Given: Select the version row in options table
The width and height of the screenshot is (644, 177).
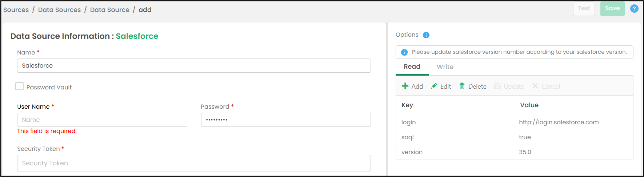Looking at the screenshot, I should tap(514, 152).
